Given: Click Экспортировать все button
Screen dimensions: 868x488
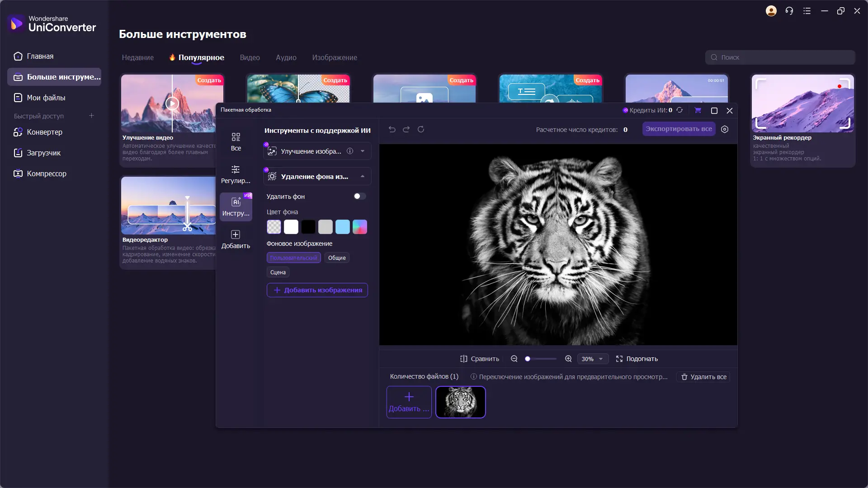Looking at the screenshot, I should [679, 129].
